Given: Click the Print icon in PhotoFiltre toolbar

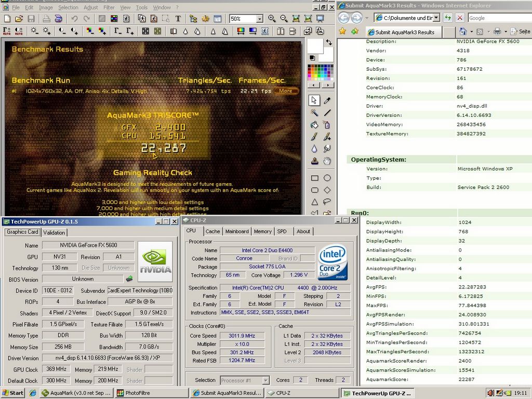Looking at the screenshot, I should (x=46, y=19).
